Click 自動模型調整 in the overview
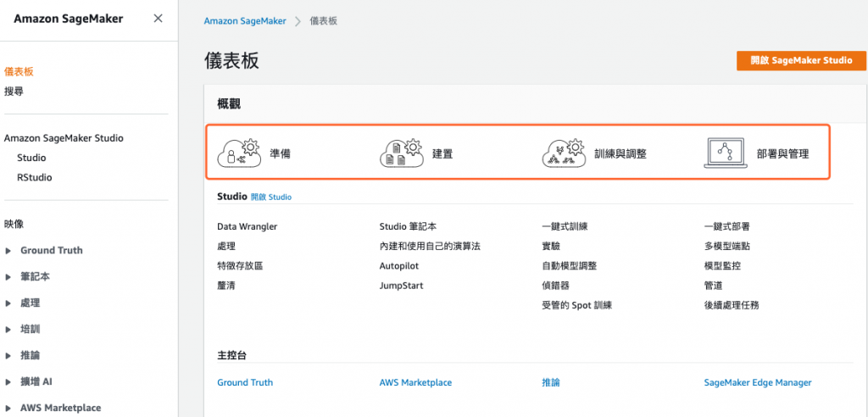Viewport: 868px width, 417px height. pos(570,266)
